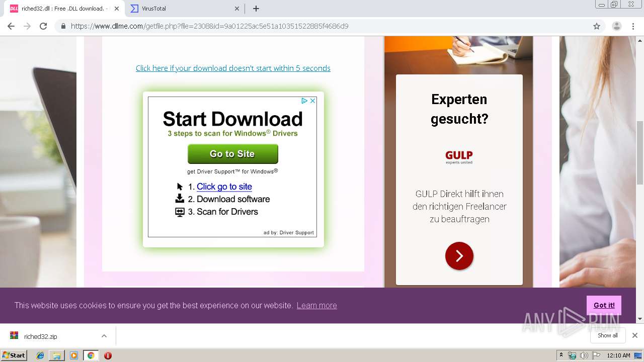This screenshot has width=644, height=362.
Task: Open the volume tray icon
Action: pos(584,355)
